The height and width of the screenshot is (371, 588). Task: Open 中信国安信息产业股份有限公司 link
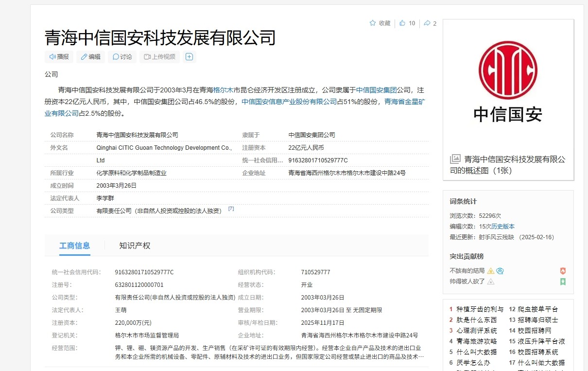(x=289, y=102)
